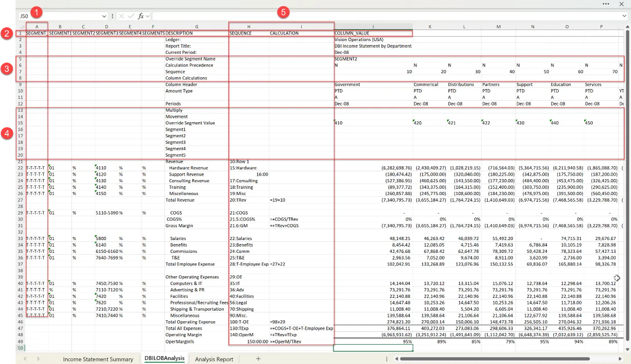Click the Override Segment Name label cell
The image size is (631, 364).
[196, 59]
